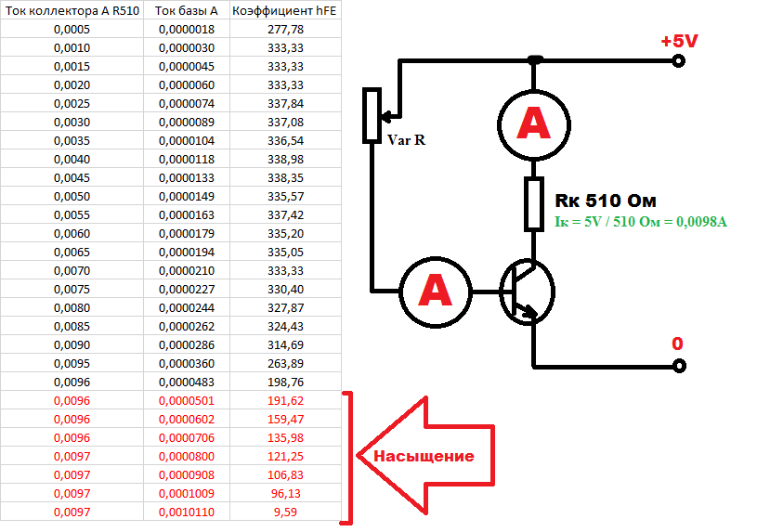Click the hFE cell with value 277,78

click(x=285, y=30)
